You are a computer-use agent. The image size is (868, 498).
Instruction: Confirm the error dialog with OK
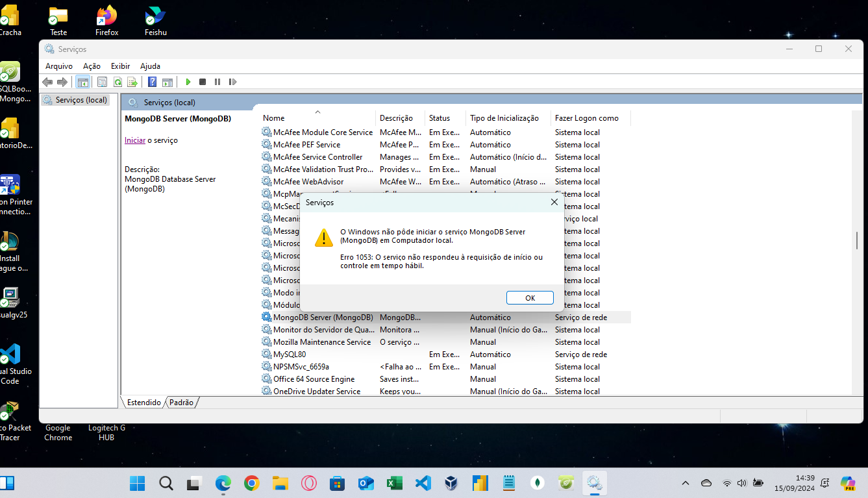pos(530,298)
